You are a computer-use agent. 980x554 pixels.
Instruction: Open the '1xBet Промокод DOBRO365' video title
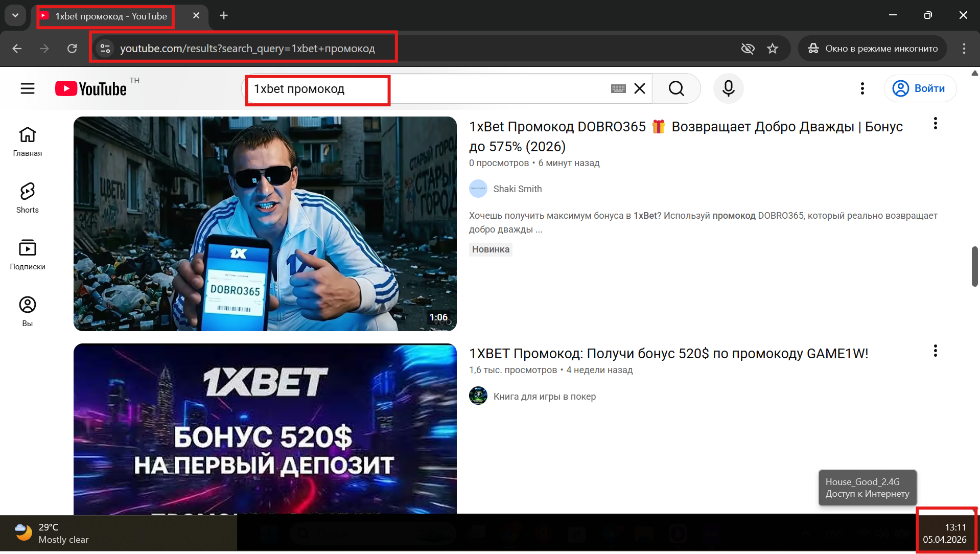click(686, 136)
